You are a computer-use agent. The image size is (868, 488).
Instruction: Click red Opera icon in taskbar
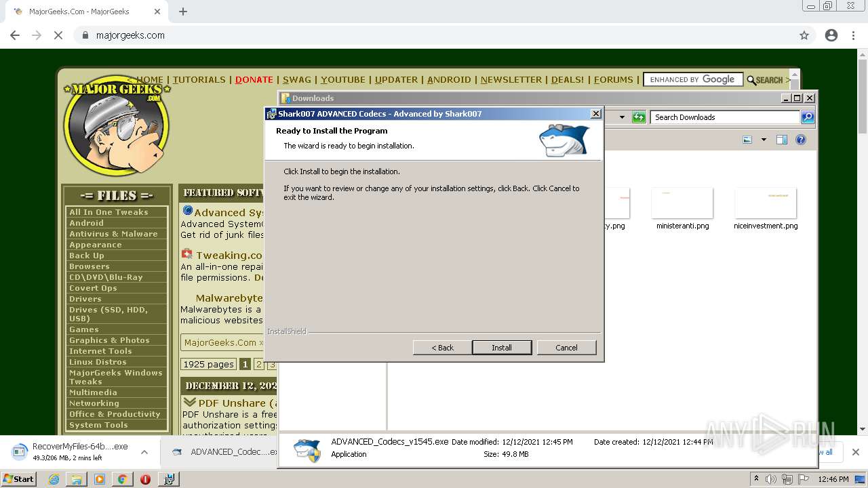[145, 479]
